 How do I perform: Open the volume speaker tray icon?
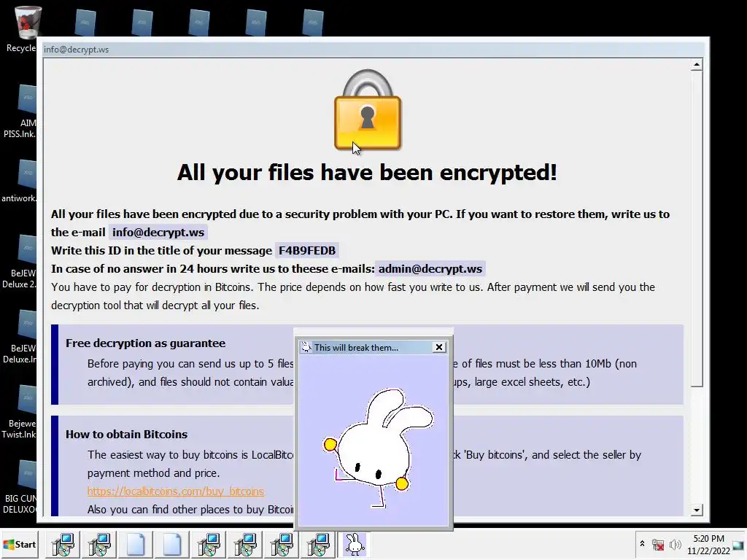coord(675,544)
